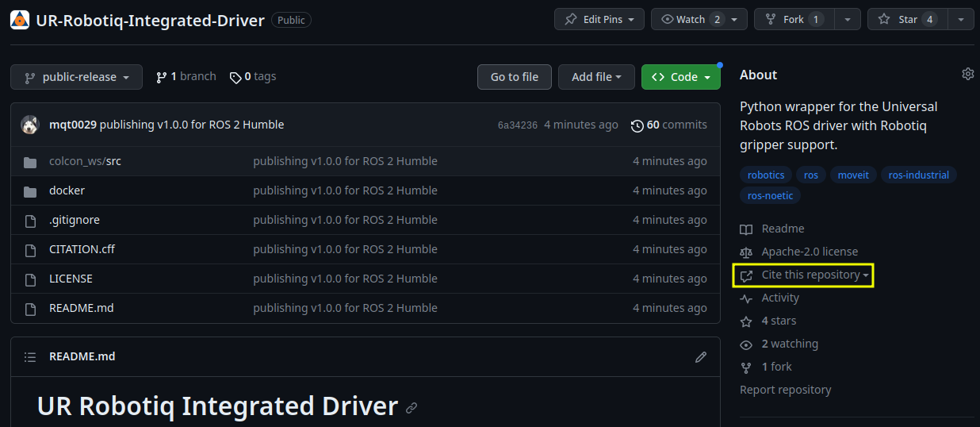The image size is (980, 427).
Task: Open the mqt0029 author link
Action: (x=73, y=125)
